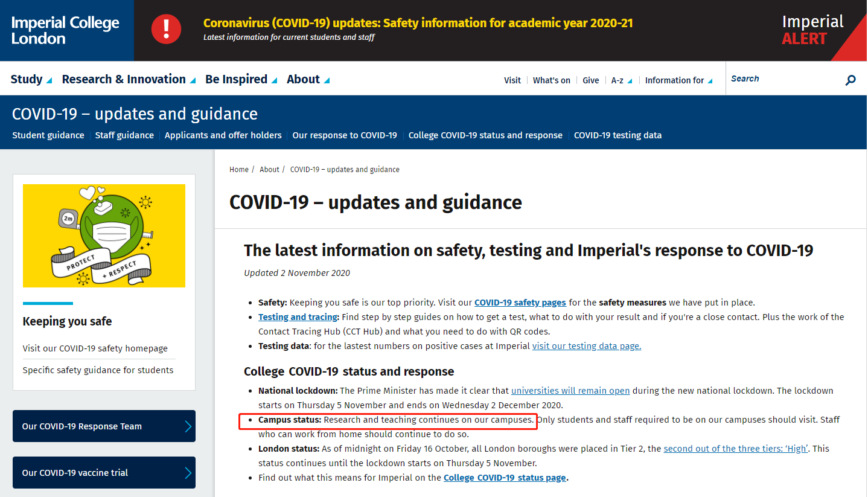Click the red exclamation alert icon
Screen dimensions: 868x497
[x=166, y=29]
